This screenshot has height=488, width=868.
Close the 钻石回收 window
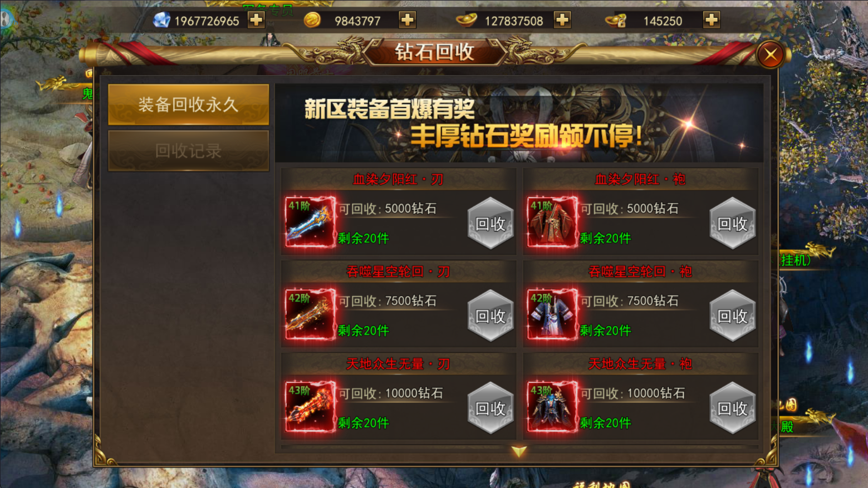771,55
